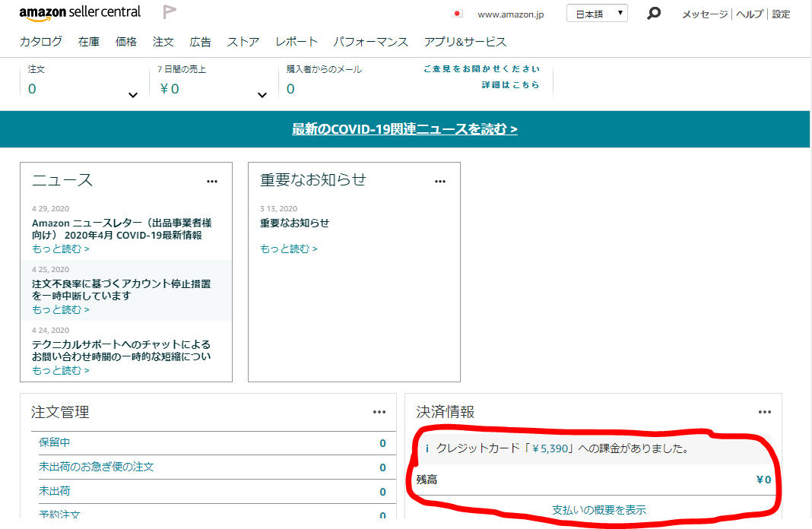Open the パフォーマンス menu

click(371, 42)
